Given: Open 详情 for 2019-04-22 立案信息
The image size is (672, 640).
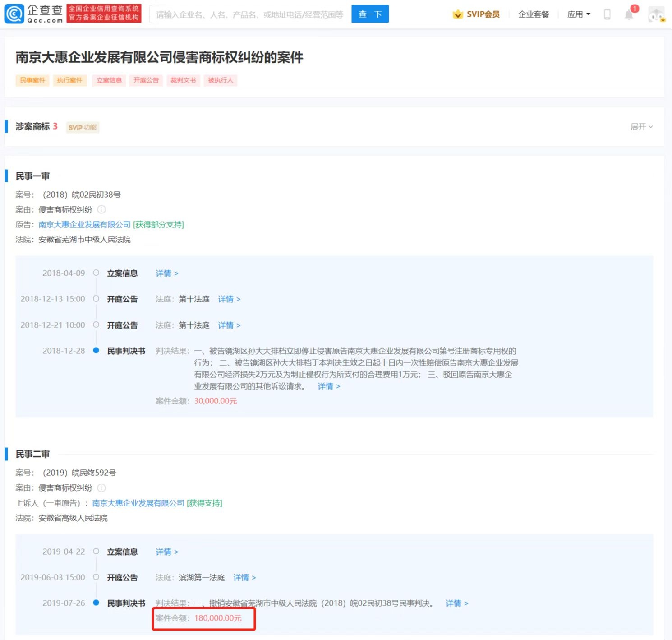Looking at the screenshot, I should click(x=167, y=552).
